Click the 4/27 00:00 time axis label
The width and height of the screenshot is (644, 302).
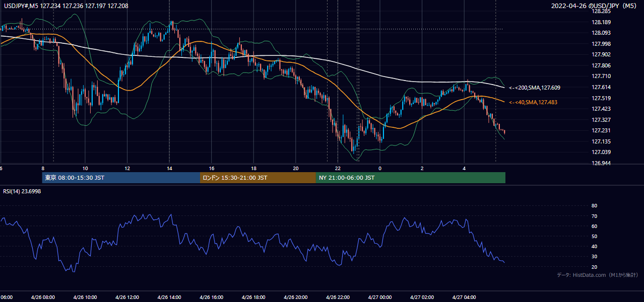coord(379,297)
